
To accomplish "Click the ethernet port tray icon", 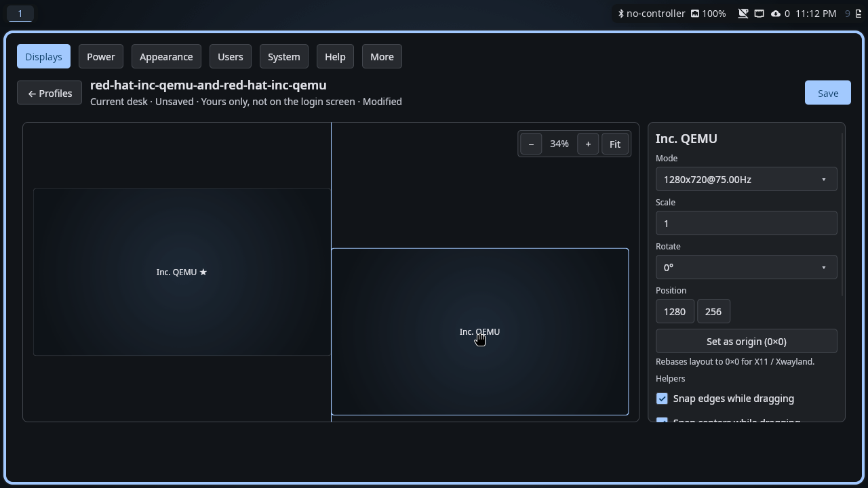I will (759, 14).
